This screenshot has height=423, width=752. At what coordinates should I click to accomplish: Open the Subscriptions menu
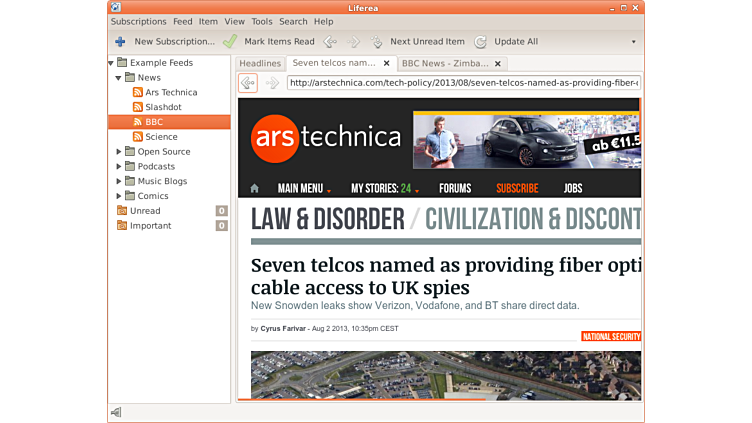pos(138,21)
